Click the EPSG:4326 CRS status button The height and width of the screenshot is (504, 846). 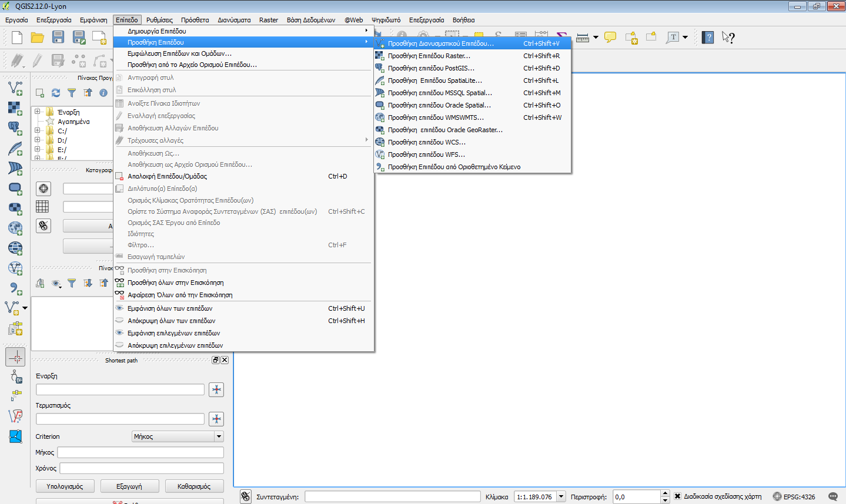coord(794,497)
